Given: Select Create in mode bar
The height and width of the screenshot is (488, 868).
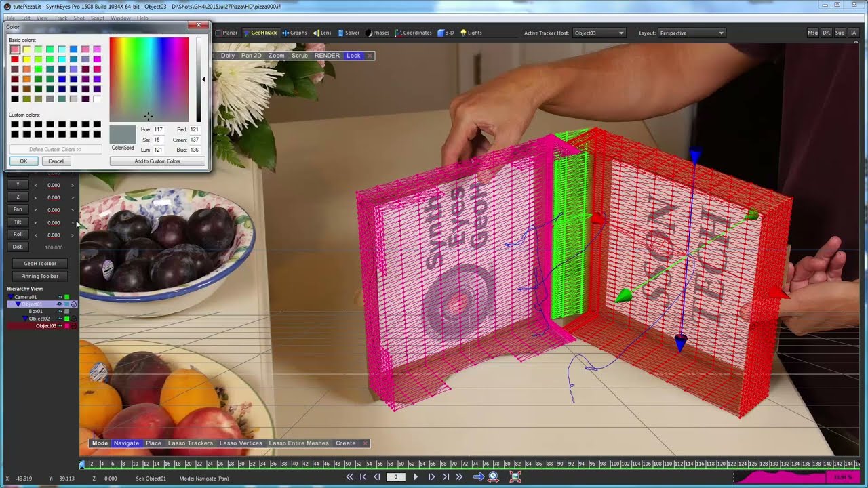Looking at the screenshot, I should [346, 443].
